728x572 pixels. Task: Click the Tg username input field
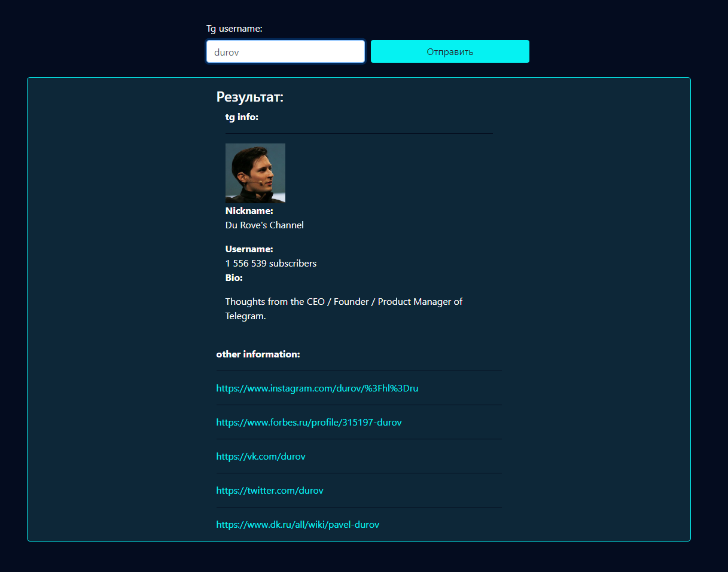tap(285, 51)
